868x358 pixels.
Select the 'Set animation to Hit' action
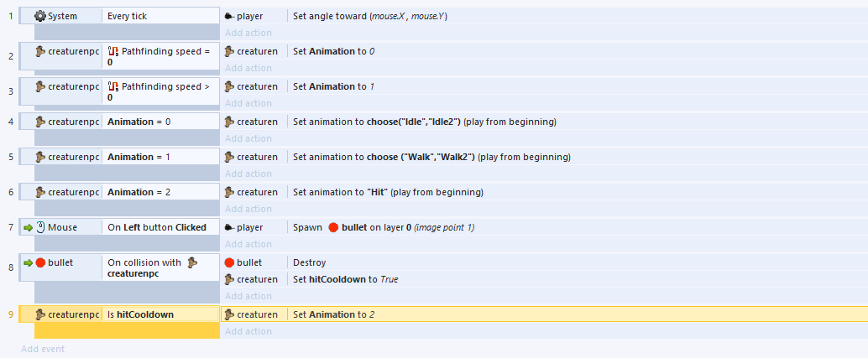[x=388, y=192]
